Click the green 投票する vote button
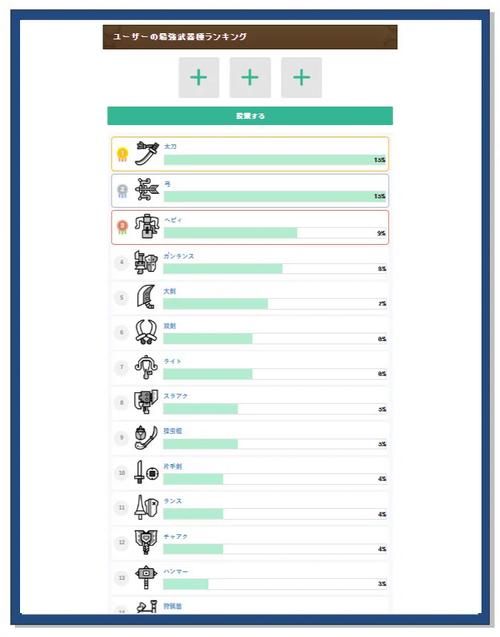 250,116
